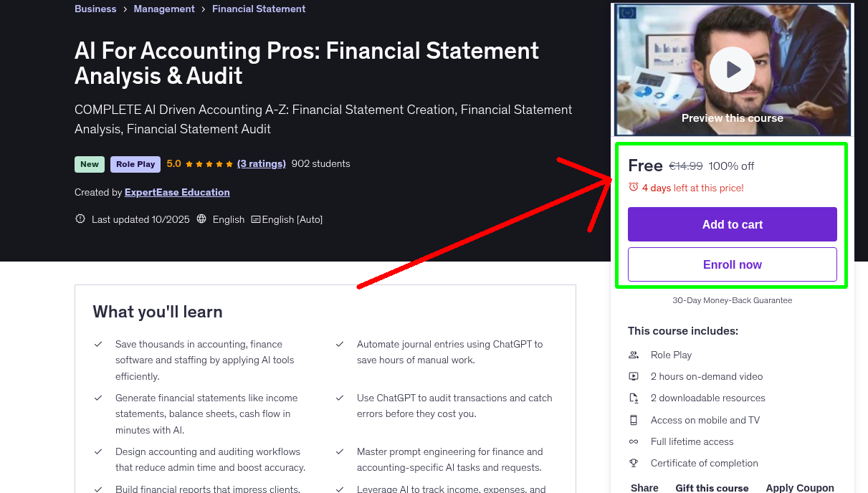Click the Role Play icon in course includes
This screenshot has width=868, height=493.
pos(634,355)
